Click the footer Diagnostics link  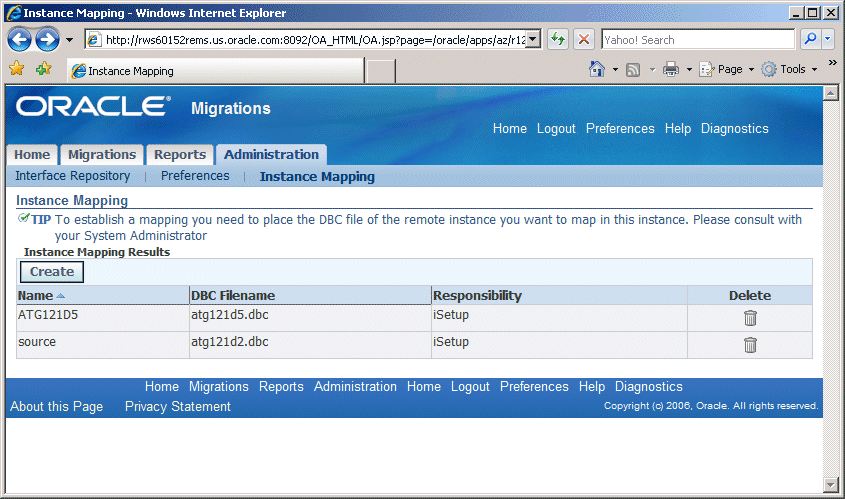(x=648, y=386)
